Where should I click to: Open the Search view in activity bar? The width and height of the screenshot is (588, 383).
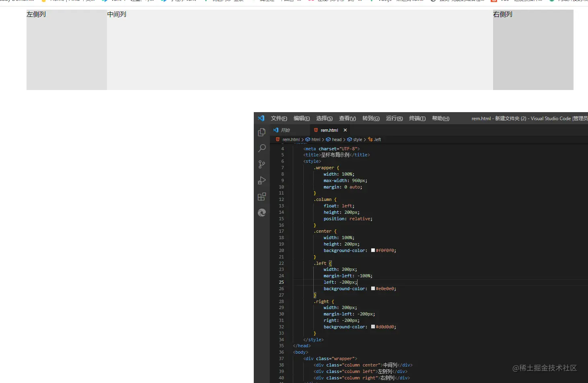pyautogui.click(x=262, y=148)
